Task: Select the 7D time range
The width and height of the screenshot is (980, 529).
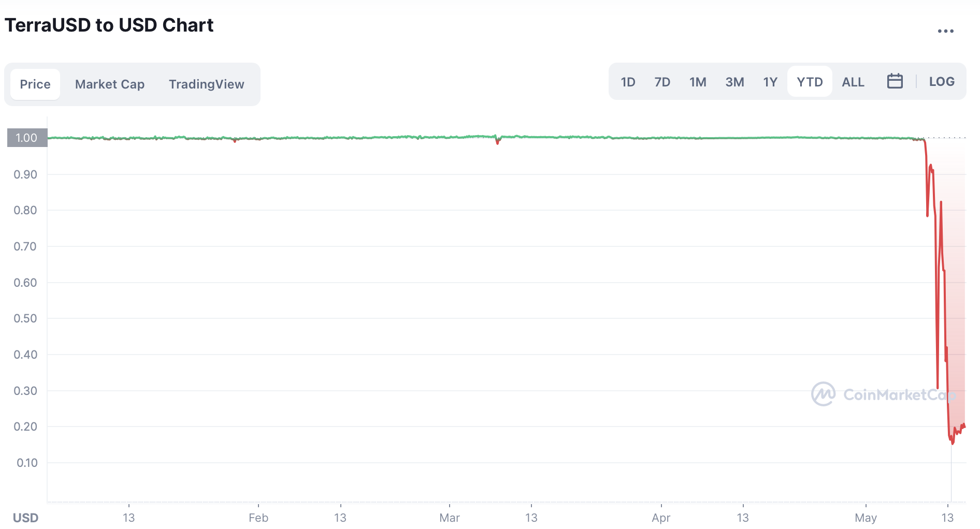Action: 662,82
